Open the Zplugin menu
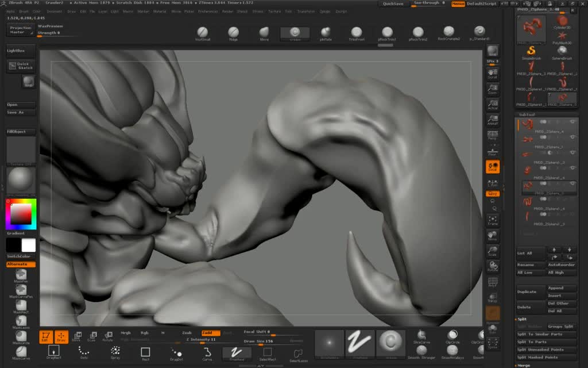Image resolution: width=588 pixels, height=368 pixels. coord(325,11)
